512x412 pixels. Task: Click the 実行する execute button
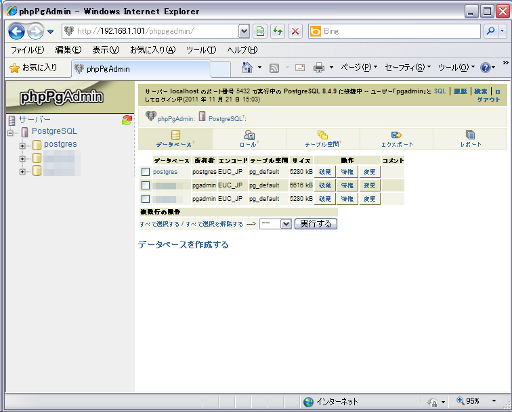pos(316,224)
